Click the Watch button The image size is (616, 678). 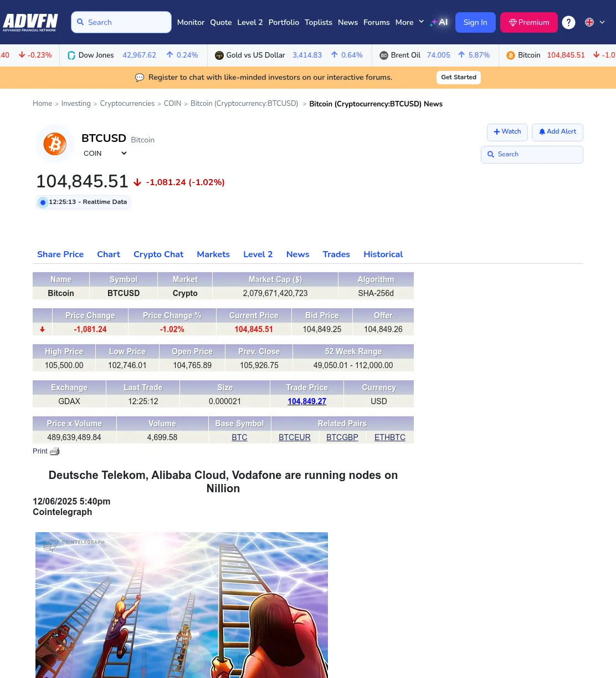[507, 132]
